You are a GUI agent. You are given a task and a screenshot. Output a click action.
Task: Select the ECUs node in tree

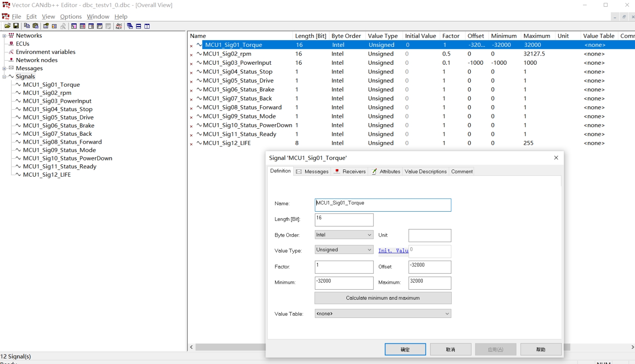tap(23, 44)
